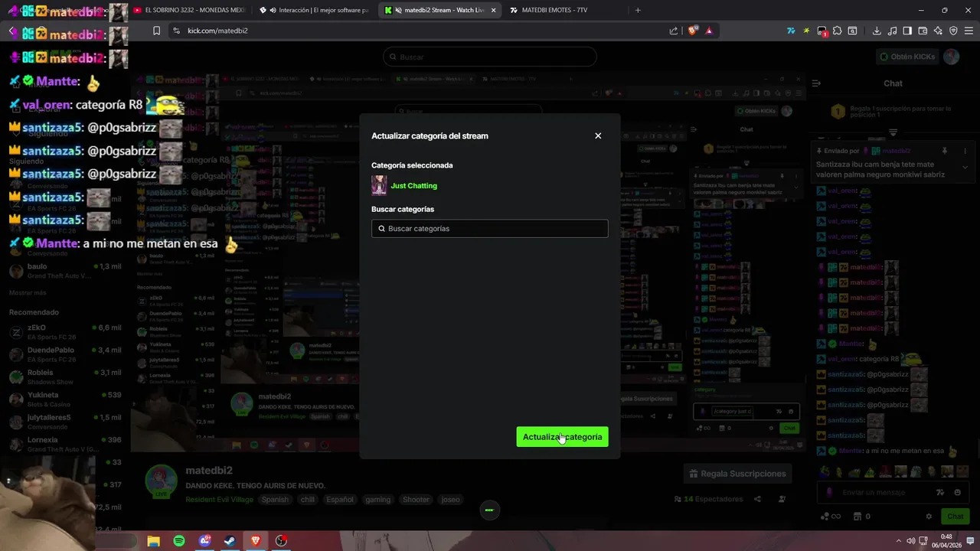
Task: Click the Resident Evil Village category link
Action: [x=219, y=500]
